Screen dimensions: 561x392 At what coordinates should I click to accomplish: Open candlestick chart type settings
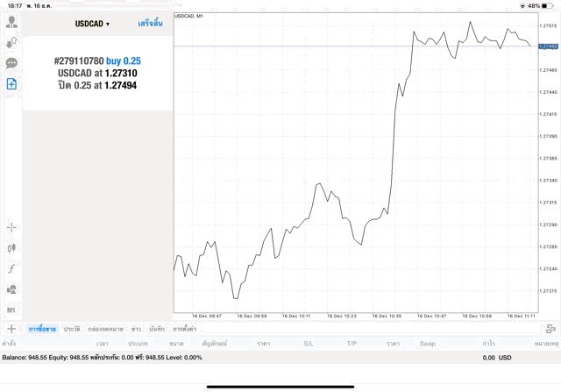pos(11,248)
